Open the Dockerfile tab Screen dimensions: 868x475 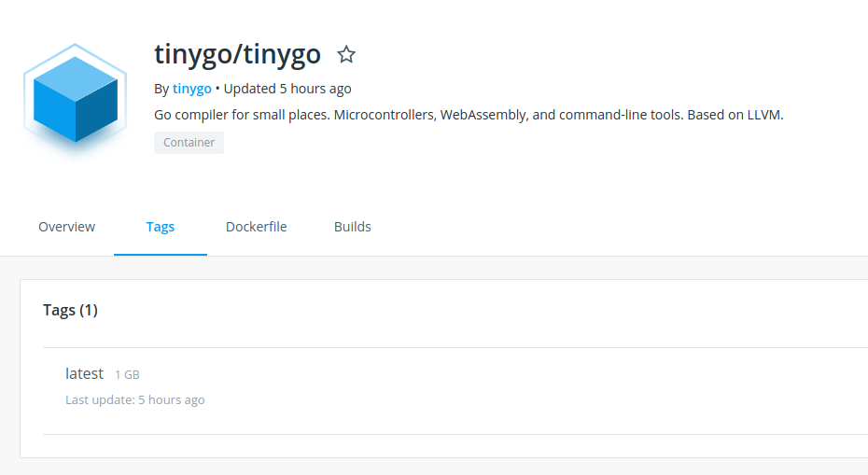(x=257, y=227)
